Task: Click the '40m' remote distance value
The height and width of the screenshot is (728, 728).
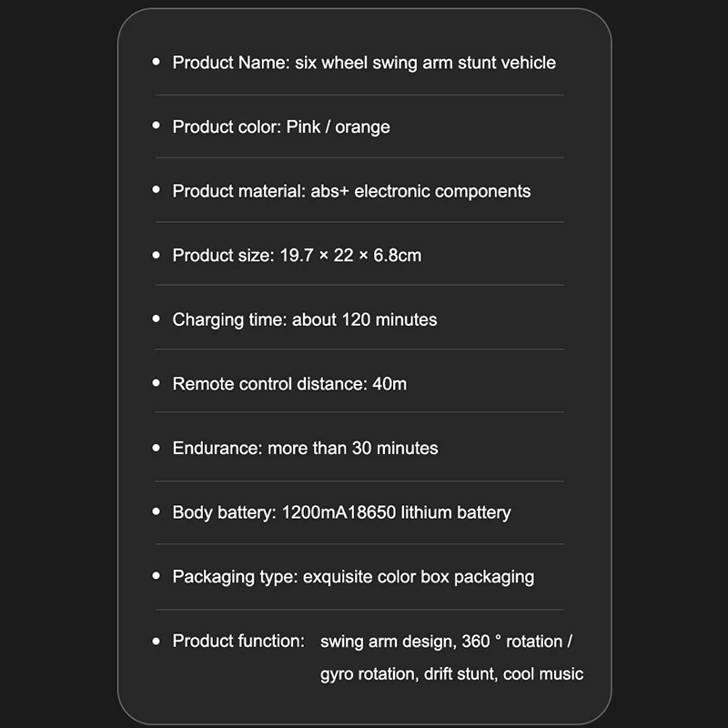Action: pos(389,384)
